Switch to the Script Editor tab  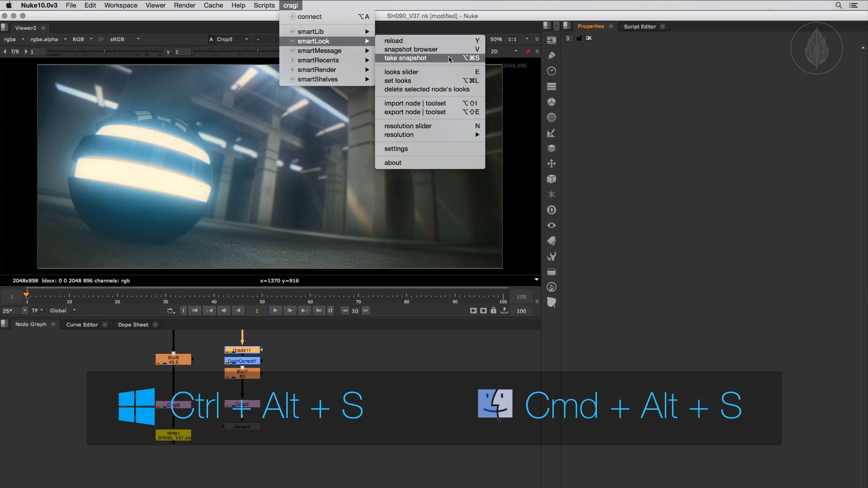(x=640, y=27)
